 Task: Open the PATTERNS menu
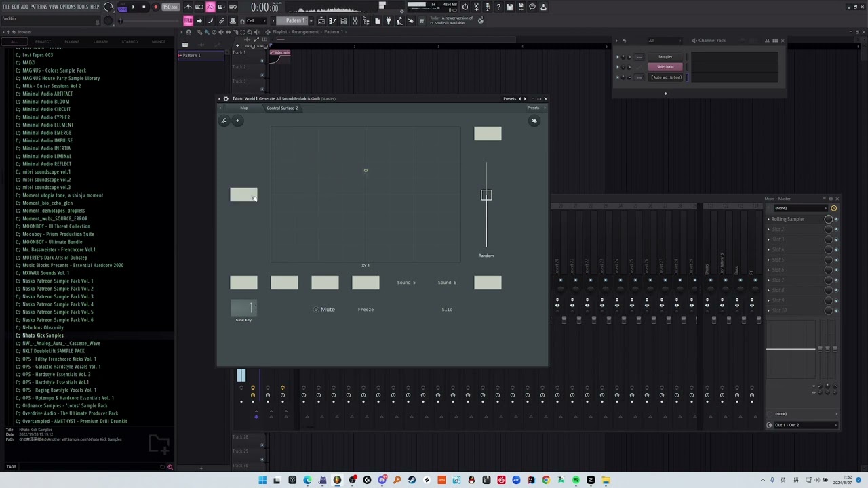pyautogui.click(x=39, y=7)
